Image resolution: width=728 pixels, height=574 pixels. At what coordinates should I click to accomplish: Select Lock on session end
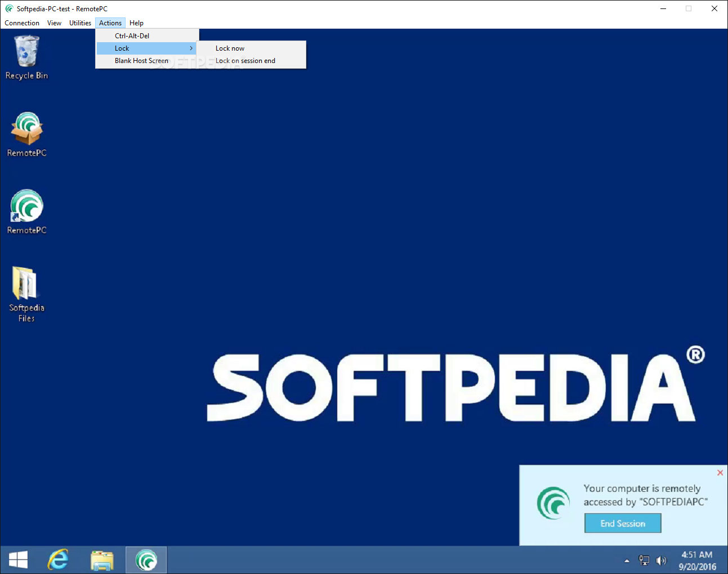251,61
